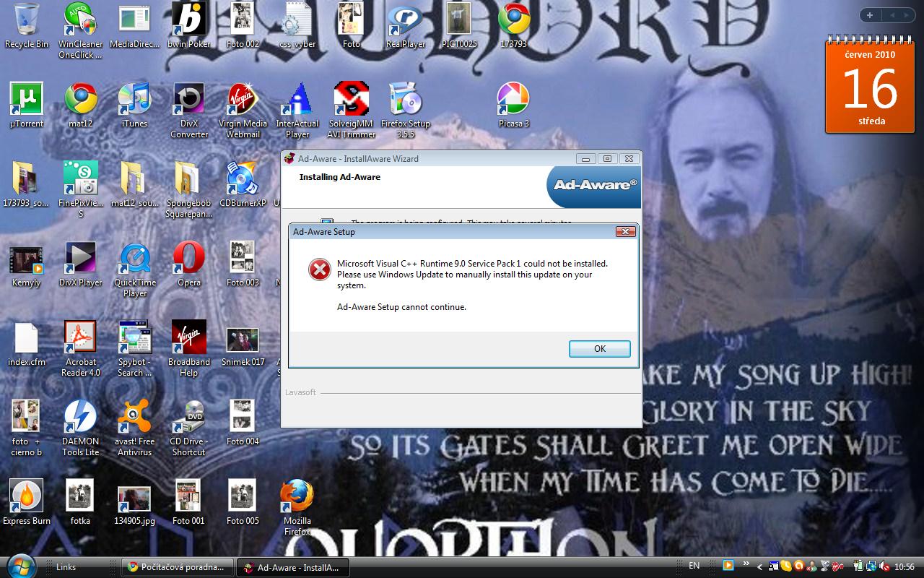Screen dimensions: 924x578
Task: Select the iTunes desktop shortcut
Action: click(134, 105)
